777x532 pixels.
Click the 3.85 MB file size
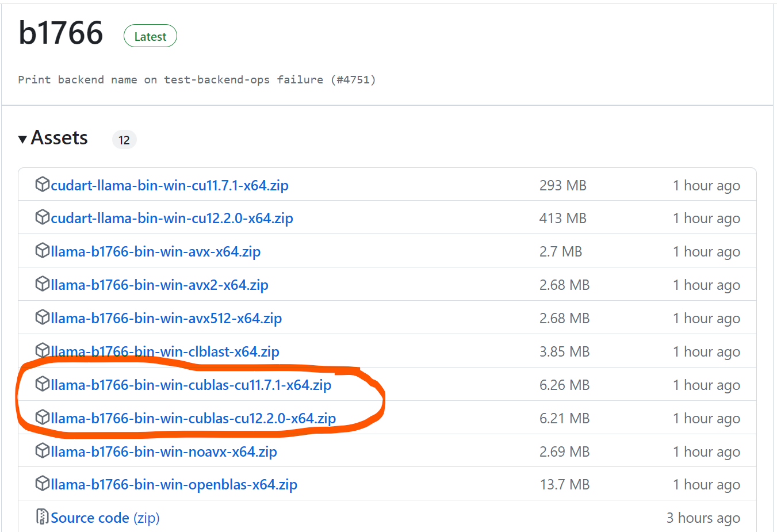565,351
